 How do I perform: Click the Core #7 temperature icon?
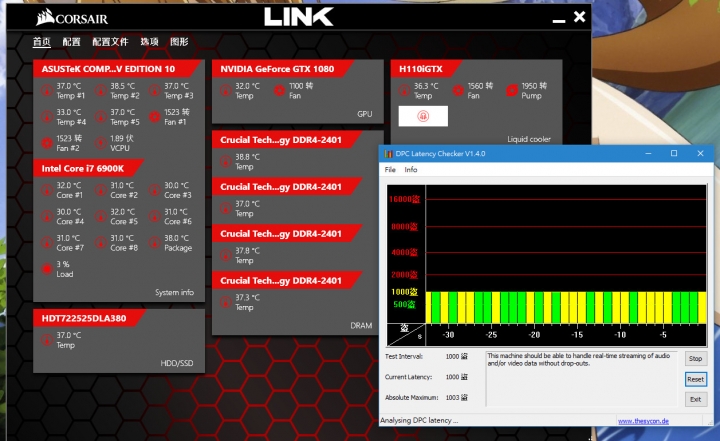coord(47,243)
